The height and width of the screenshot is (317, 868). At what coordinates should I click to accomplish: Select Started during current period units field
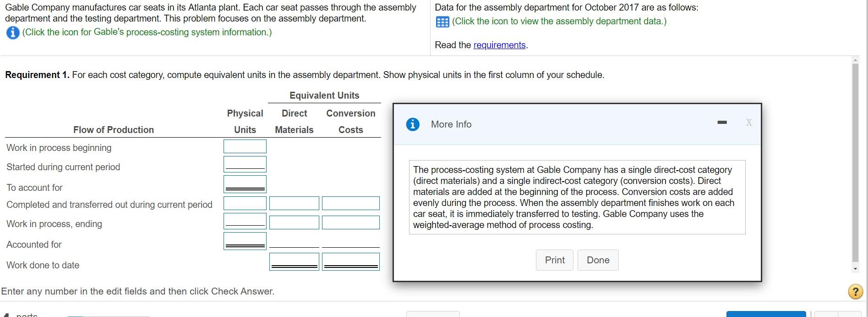tap(245, 164)
